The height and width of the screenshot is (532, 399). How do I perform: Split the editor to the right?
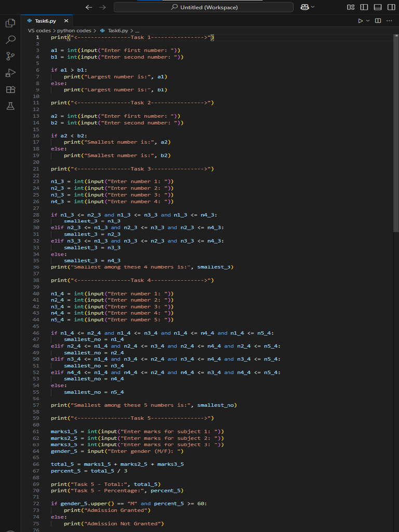coord(378,21)
